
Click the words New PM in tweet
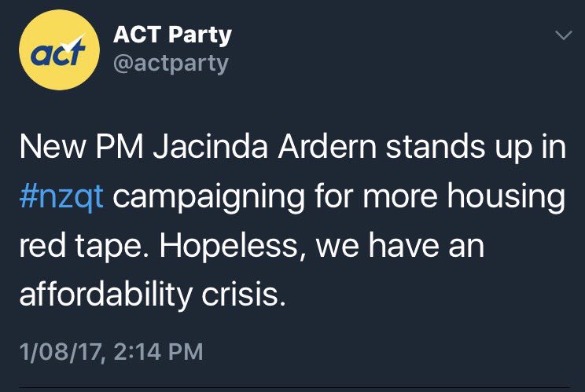coord(81,147)
